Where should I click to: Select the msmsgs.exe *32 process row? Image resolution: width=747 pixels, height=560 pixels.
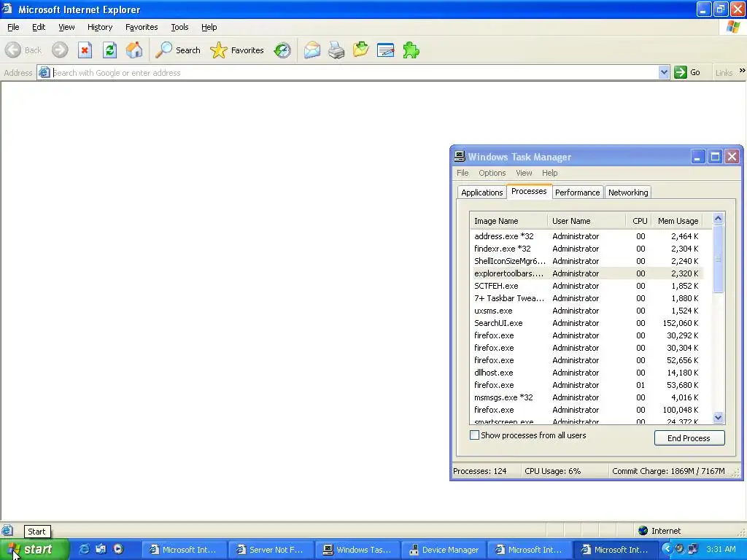coord(587,397)
